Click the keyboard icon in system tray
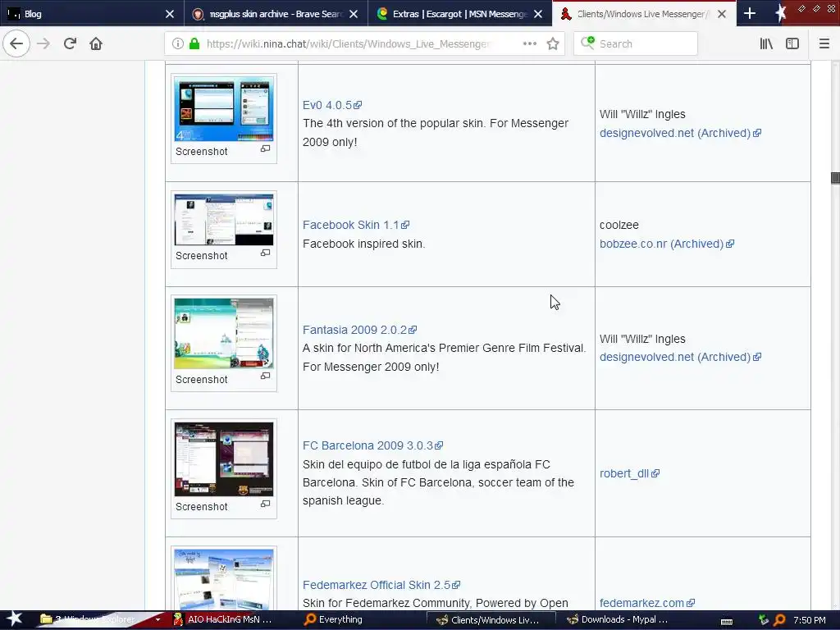The height and width of the screenshot is (630, 840). pyautogui.click(x=727, y=621)
